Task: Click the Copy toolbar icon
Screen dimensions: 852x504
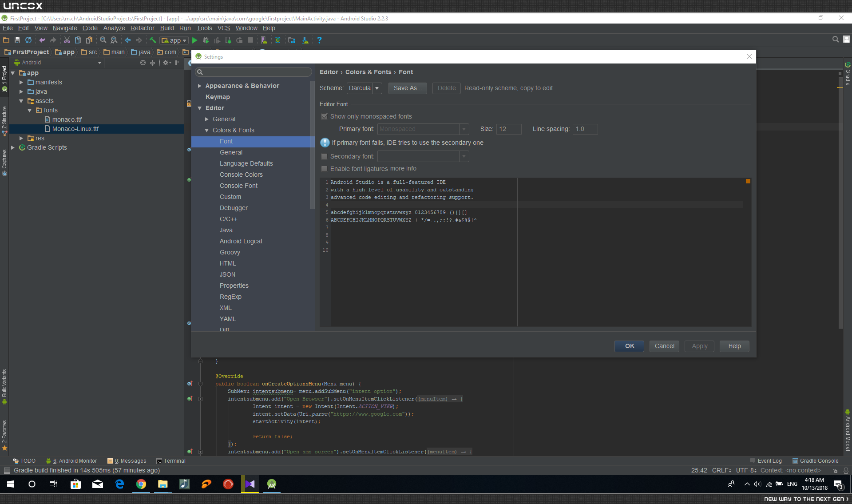Action: pos(78,40)
